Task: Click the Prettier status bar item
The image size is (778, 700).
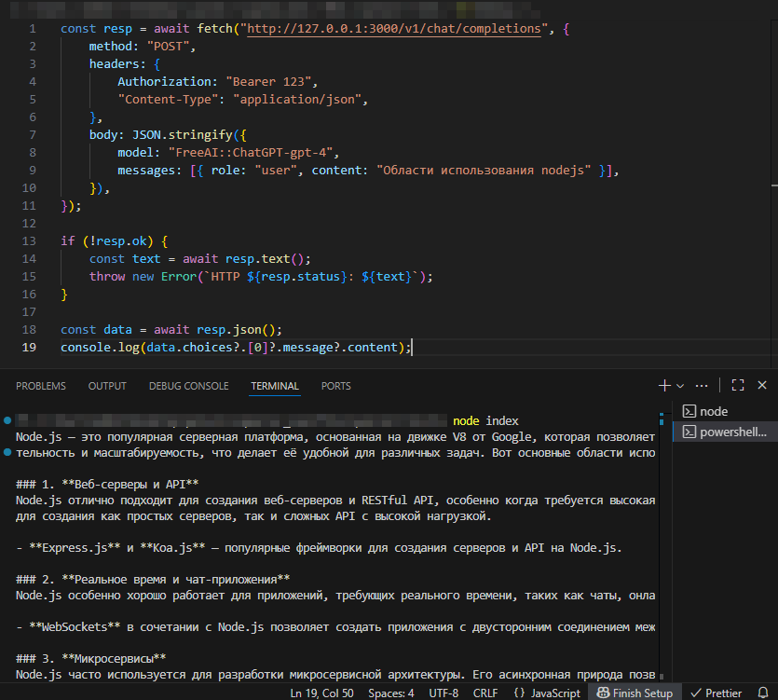Action: [x=716, y=693]
